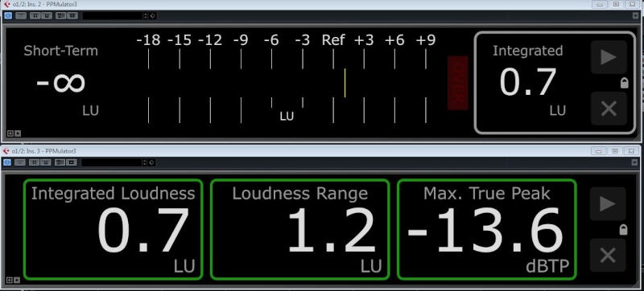Toggle the bypass button in Ins. 2 window
The width and height of the screenshot is (644, 291).
(21, 15)
